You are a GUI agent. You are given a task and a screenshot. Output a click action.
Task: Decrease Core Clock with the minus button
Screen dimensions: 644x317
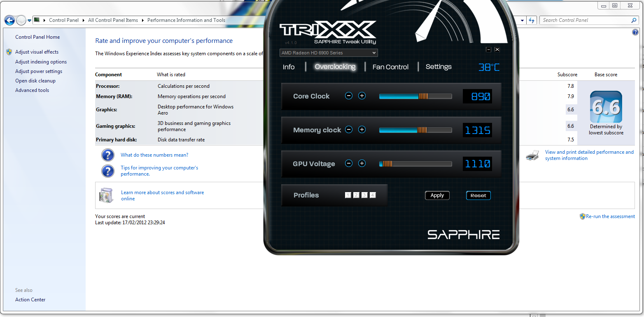(349, 96)
